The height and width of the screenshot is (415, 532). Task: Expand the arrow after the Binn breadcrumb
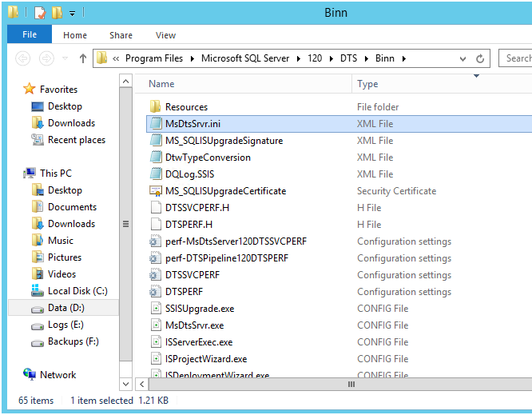(x=404, y=58)
